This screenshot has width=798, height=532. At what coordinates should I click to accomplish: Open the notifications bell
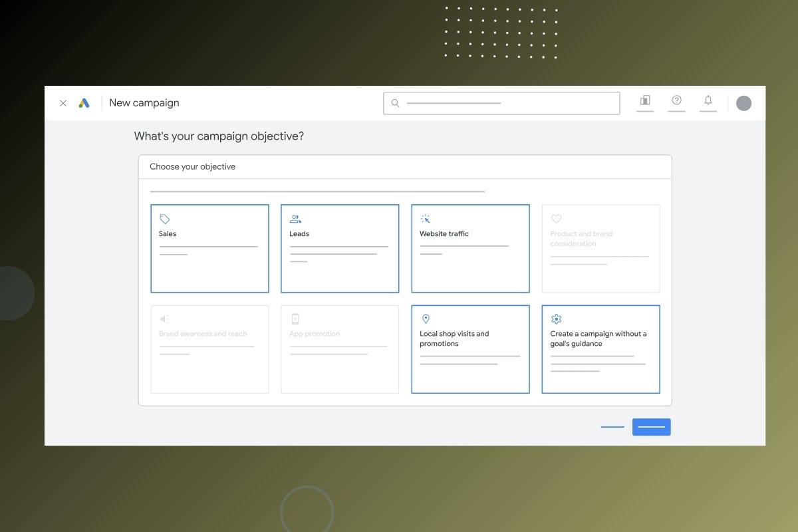tap(708, 100)
